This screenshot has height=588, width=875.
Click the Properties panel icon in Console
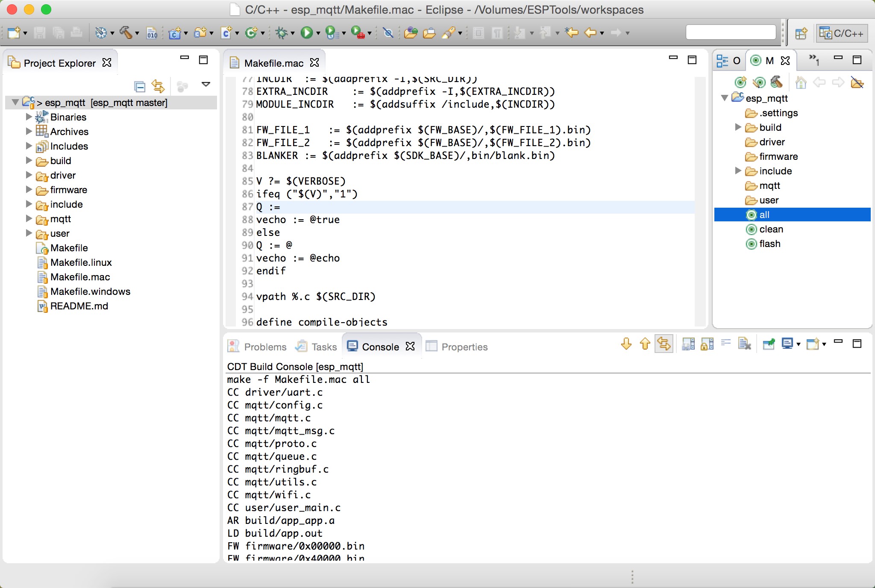[430, 346]
